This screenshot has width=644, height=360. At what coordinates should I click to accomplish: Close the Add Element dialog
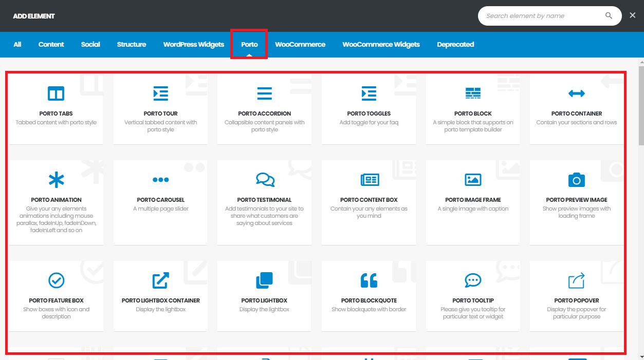tap(633, 15)
